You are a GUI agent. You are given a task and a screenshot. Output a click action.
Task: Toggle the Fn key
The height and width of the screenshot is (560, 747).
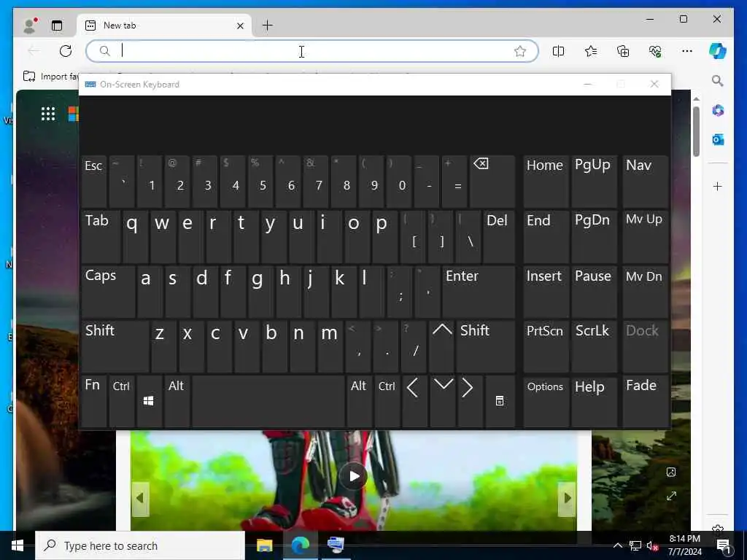pos(93,401)
